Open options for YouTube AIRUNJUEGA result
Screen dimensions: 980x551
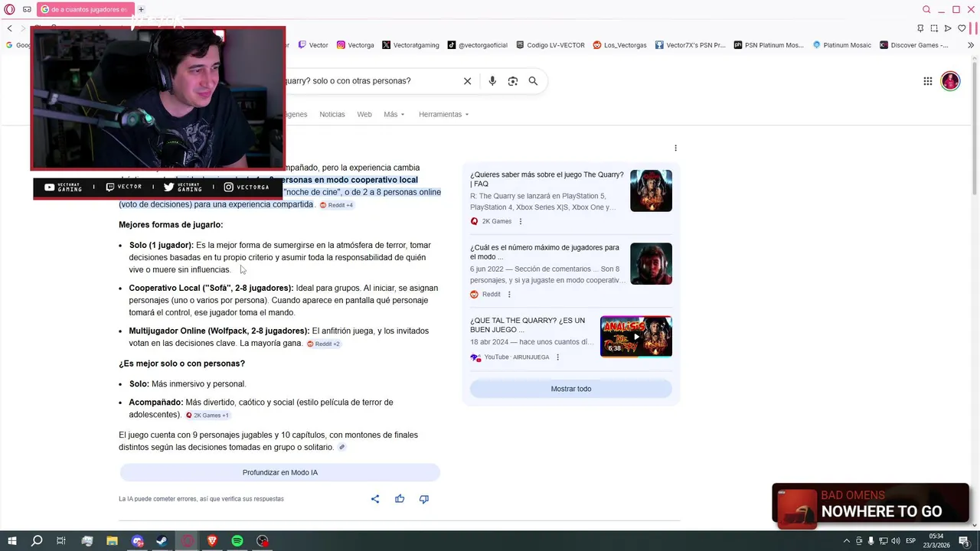pyautogui.click(x=557, y=357)
